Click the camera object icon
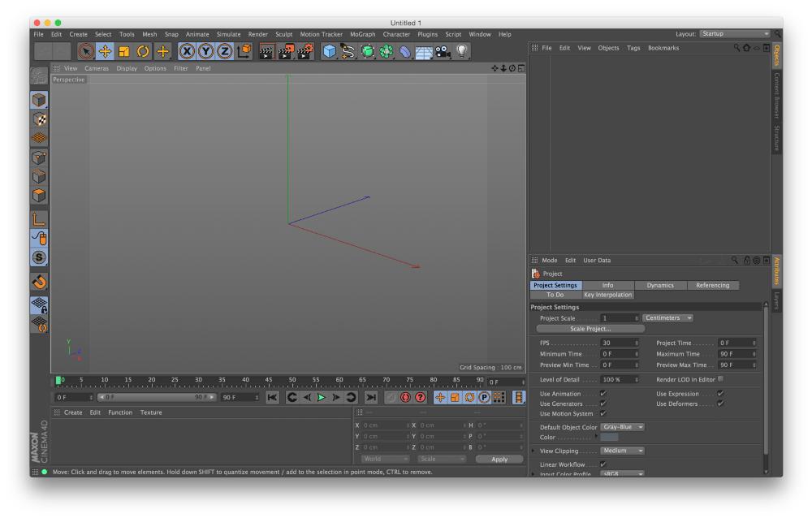 pos(443,50)
